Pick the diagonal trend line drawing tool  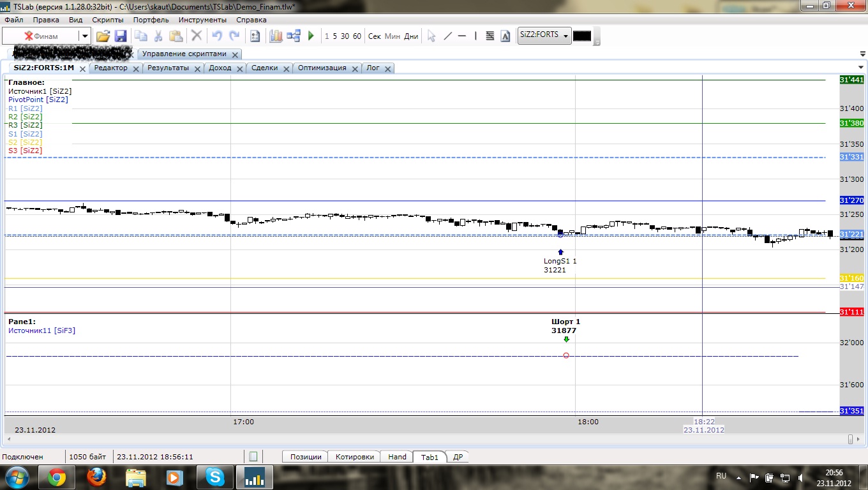pos(447,36)
